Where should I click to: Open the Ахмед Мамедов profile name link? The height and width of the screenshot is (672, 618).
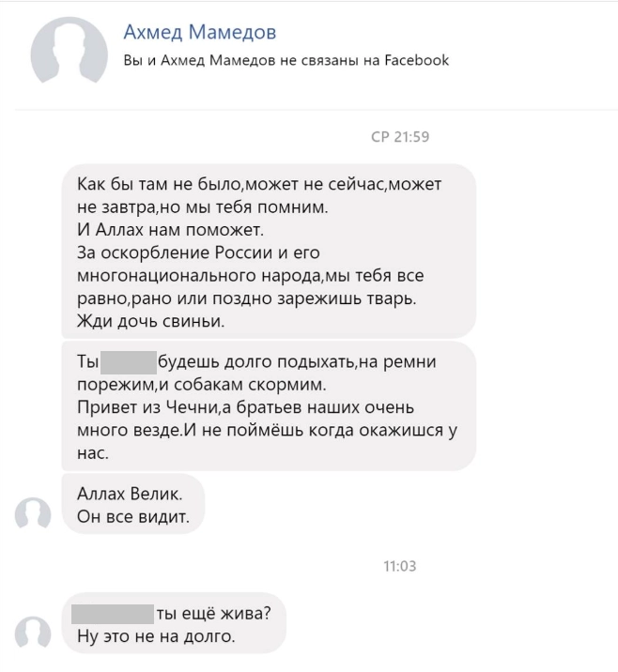coord(200,32)
